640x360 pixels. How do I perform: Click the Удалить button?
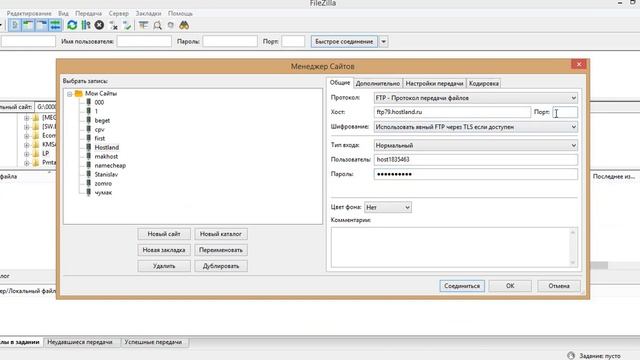[164, 266]
